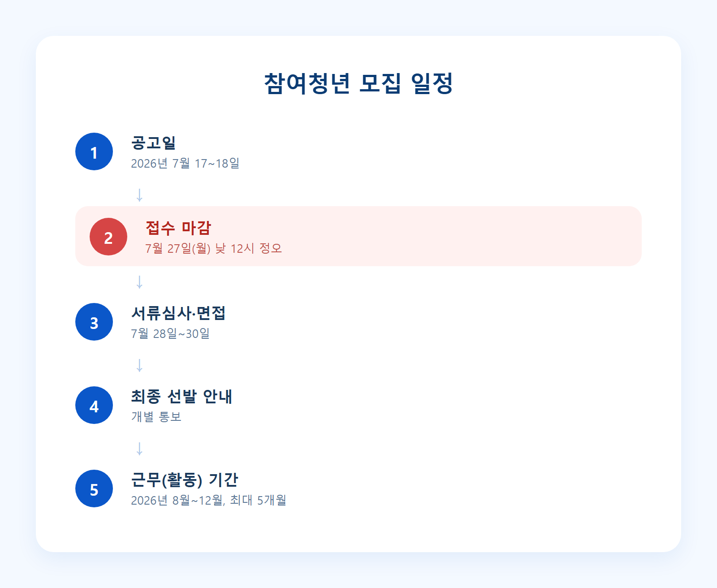The width and height of the screenshot is (717, 588).
Task: Click the 7월 27일(월) 낮 12시 정오 deadline
Action: pos(214,248)
